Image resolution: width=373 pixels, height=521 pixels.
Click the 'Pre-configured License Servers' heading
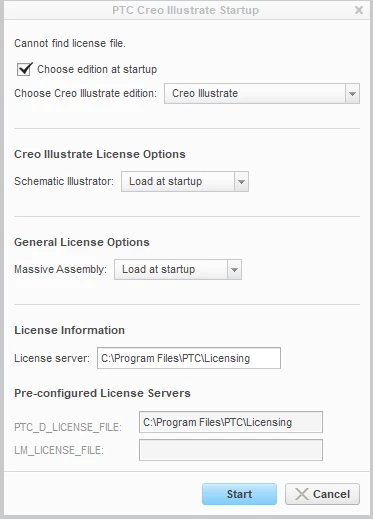[102, 393]
